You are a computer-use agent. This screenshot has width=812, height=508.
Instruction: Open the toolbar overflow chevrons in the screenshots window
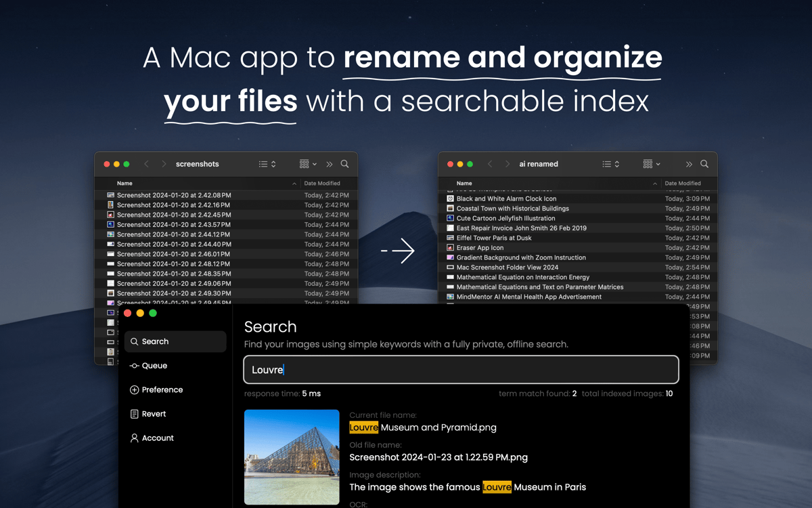330,164
